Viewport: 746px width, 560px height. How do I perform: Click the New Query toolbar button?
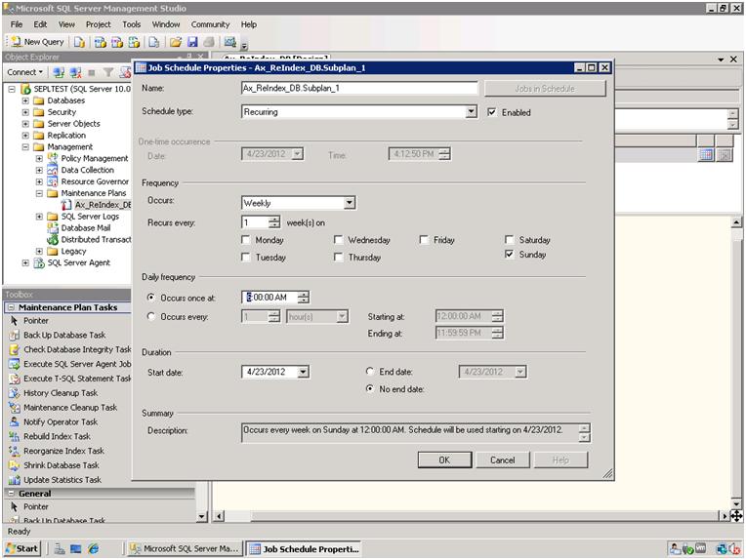coord(37,42)
